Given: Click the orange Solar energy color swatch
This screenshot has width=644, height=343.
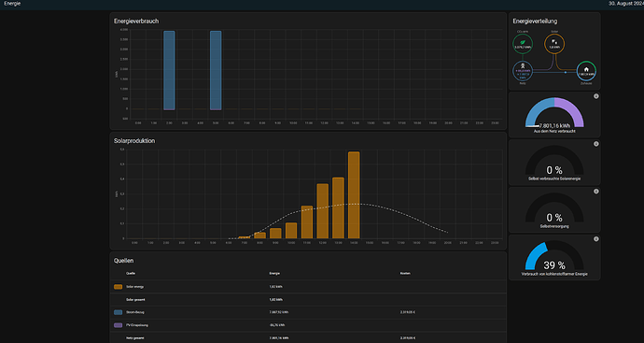Looking at the screenshot, I should pos(118,287).
